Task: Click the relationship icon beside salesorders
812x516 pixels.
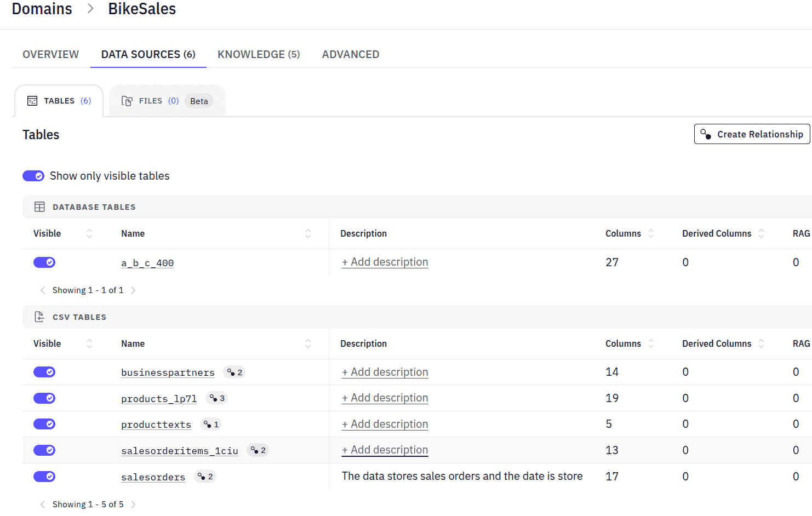Action: point(205,476)
